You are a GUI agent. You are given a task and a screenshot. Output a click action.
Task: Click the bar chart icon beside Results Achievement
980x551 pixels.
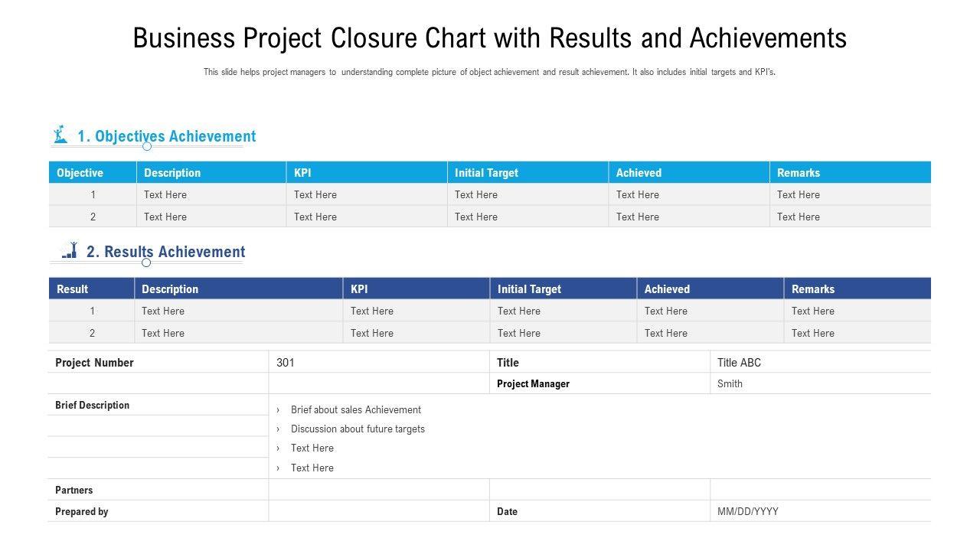tap(70, 250)
